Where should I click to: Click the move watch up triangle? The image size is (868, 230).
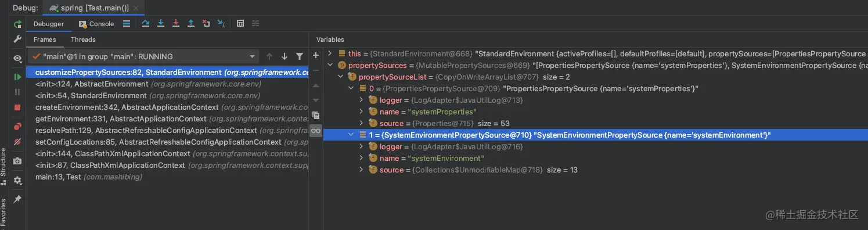(x=316, y=85)
